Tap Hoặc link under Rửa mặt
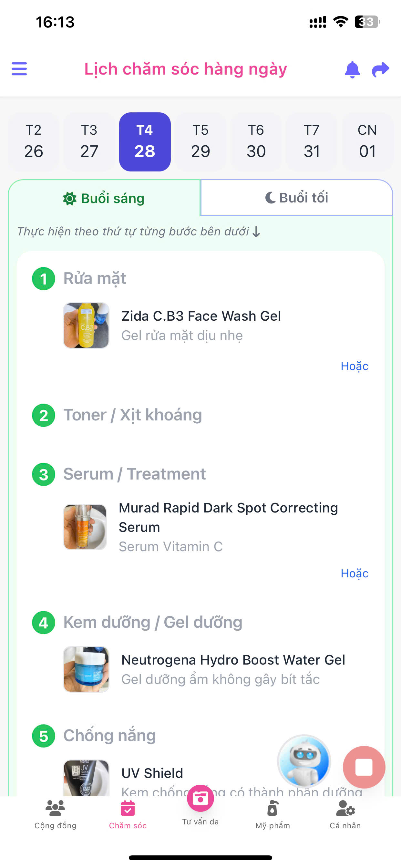Viewport: 401px width, 868px height. pyautogui.click(x=355, y=366)
